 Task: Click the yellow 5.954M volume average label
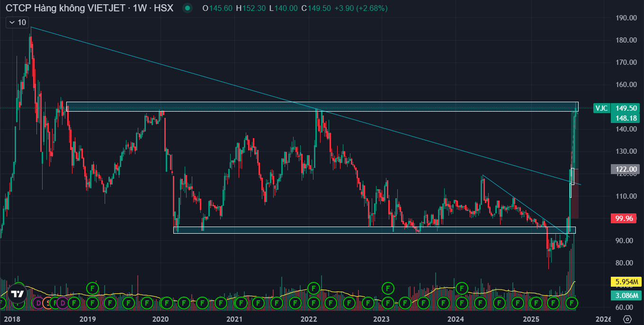(625, 282)
